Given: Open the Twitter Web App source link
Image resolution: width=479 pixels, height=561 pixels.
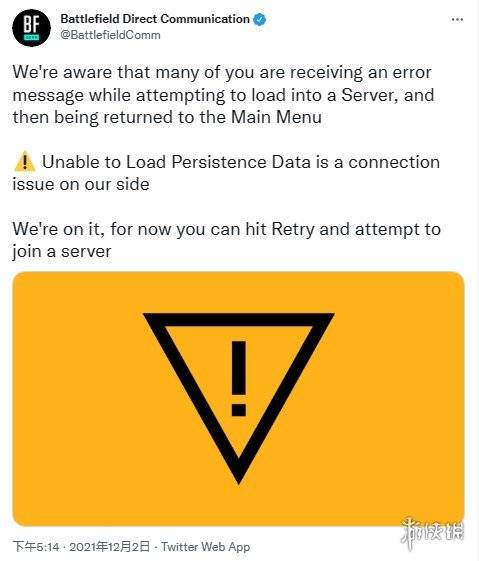Looking at the screenshot, I should point(205,547).
